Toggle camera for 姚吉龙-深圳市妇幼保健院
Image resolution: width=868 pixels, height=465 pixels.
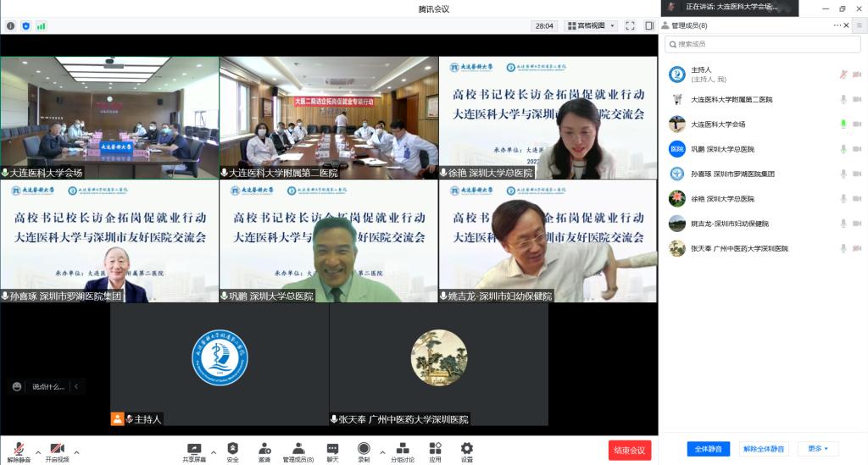[857, 224]
